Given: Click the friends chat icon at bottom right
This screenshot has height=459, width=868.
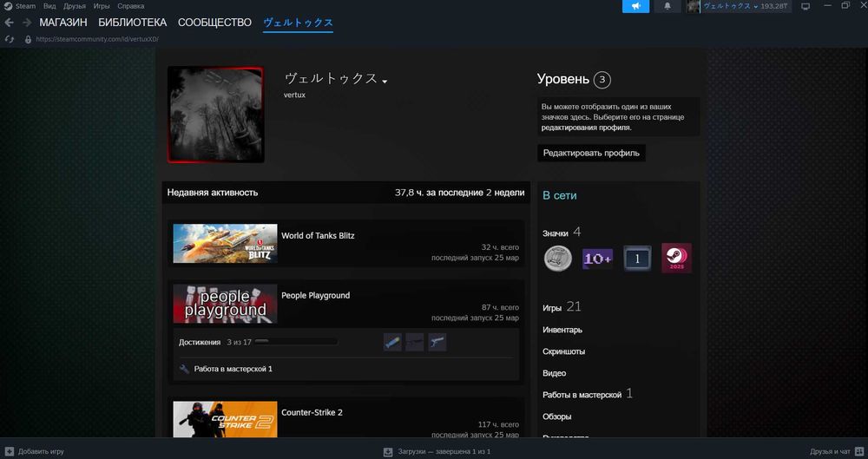Looking at the screenshot, I should [858, 451].
